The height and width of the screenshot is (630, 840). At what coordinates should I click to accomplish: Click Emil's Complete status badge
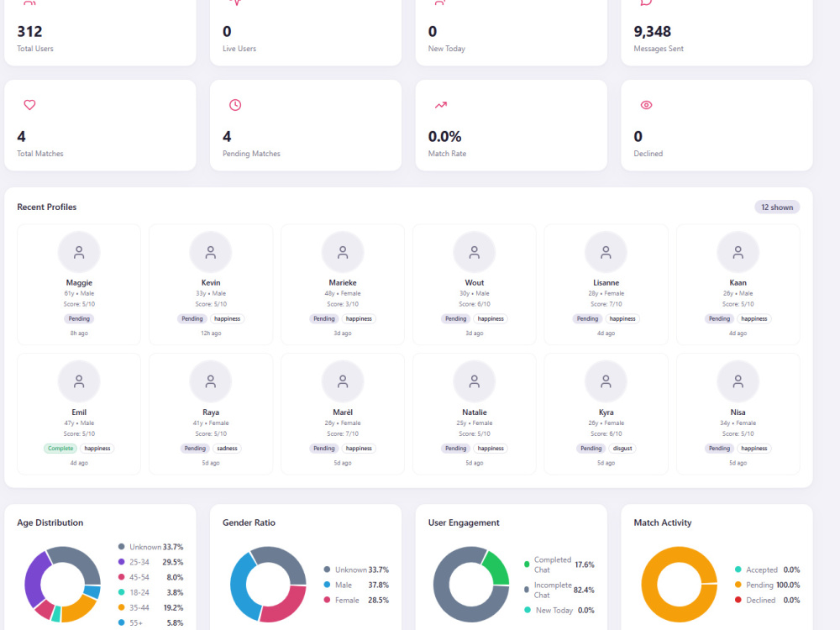(60, 449)
